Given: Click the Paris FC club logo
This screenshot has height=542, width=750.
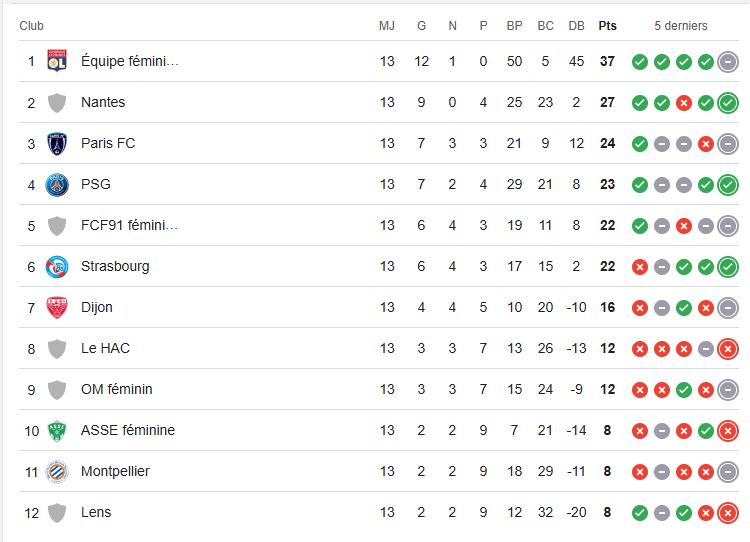Looking at the screenshot, I should [57, 144].
